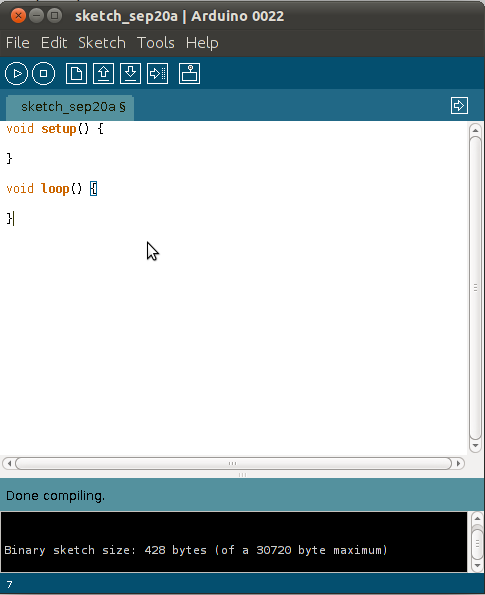This screenshot has width=485, height=595.
Task: Open the File menu
Action: [x=17, y=43]
